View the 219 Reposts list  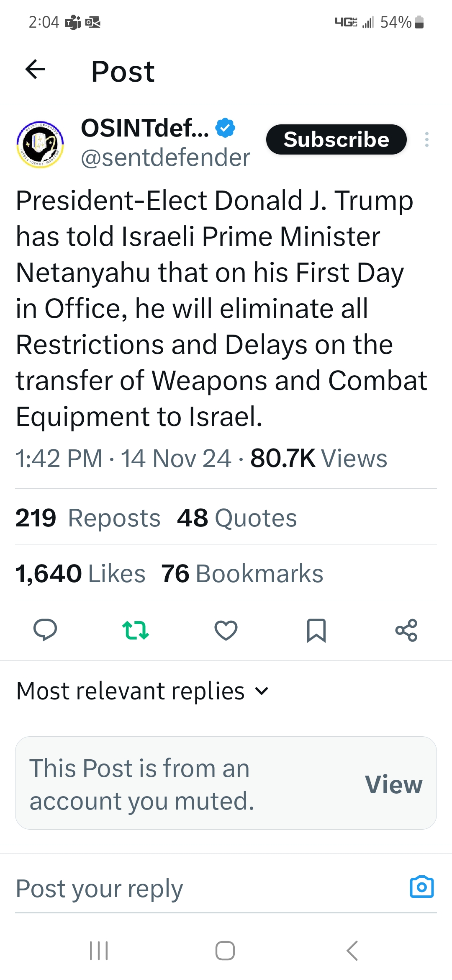(x=88, y=518)
